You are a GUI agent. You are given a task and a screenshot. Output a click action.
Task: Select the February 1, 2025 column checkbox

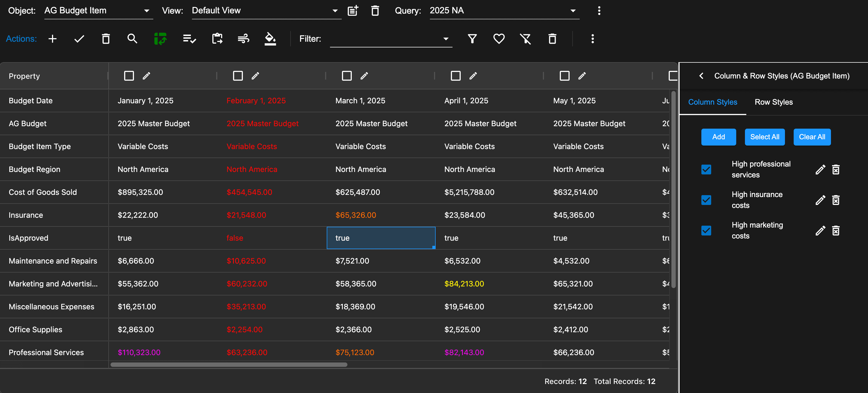(238, 75)
